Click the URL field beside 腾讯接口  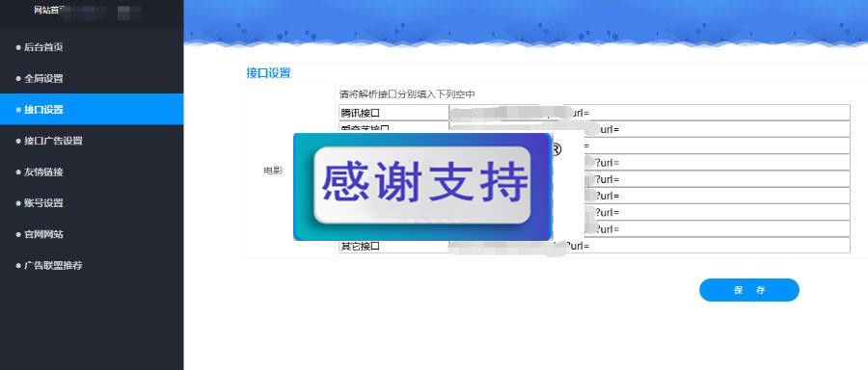tap(649, 113)
